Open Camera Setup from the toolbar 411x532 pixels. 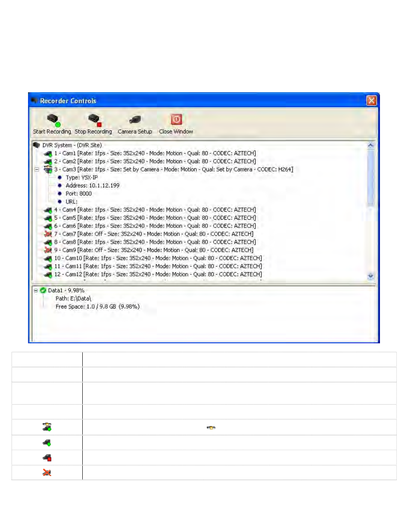tap(135, 119)
